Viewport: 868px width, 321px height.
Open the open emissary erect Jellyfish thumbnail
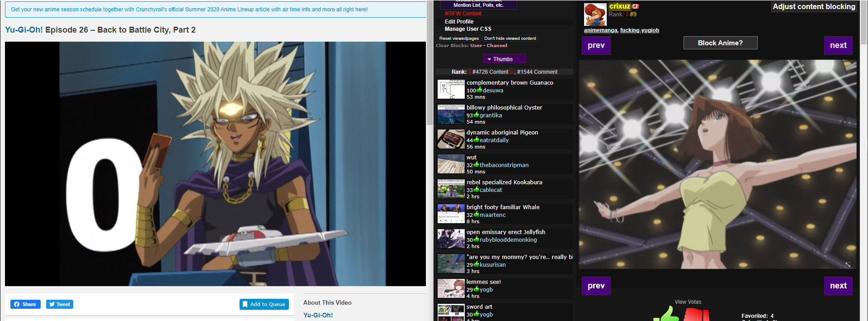pos(451,239)
